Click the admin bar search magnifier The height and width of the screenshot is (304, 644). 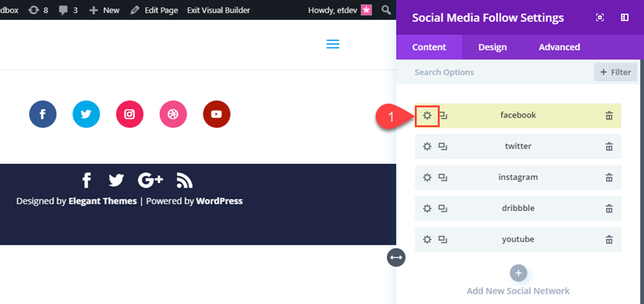386,9
